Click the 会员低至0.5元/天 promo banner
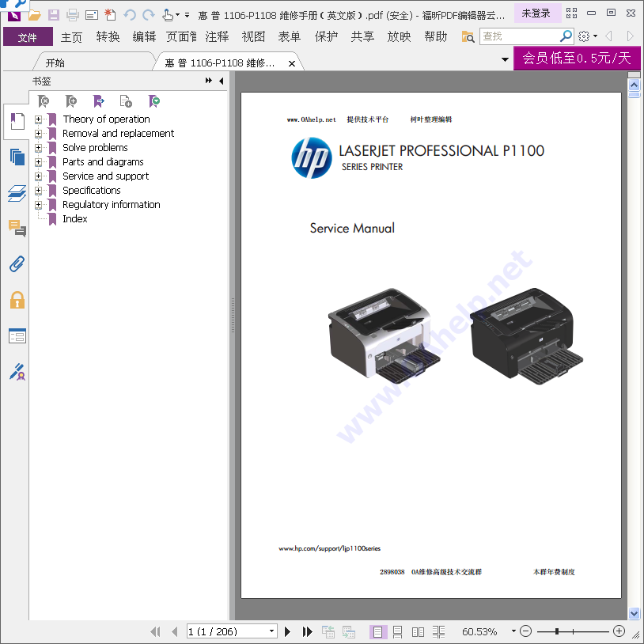The image size is (644, 644). (x=577, y=58)
